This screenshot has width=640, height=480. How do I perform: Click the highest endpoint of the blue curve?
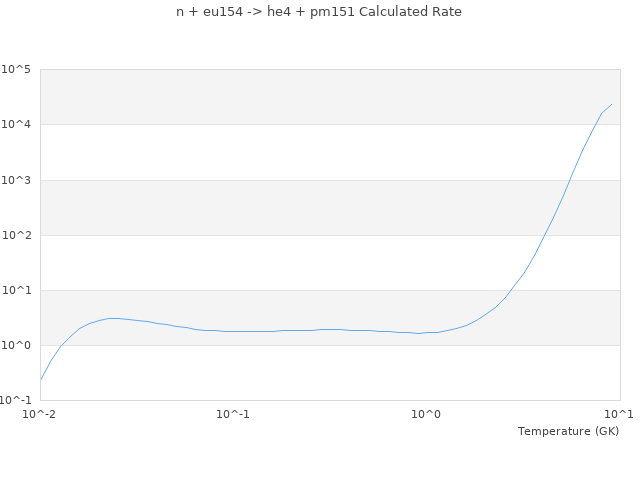(611, 104)
